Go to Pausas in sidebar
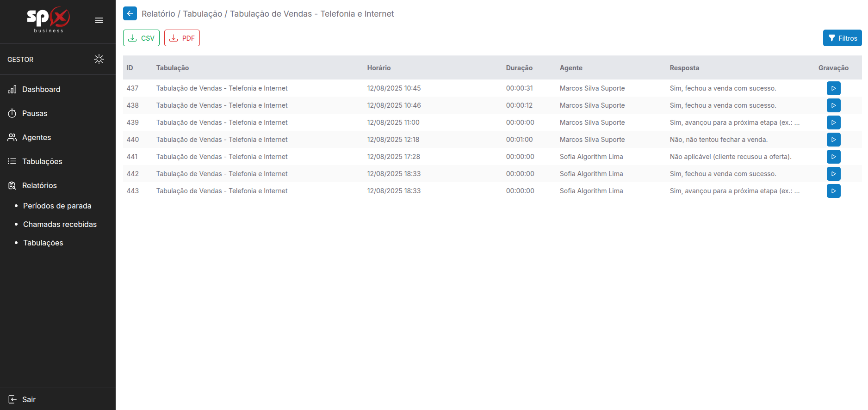The image size is (868, 410). [35, 113]
